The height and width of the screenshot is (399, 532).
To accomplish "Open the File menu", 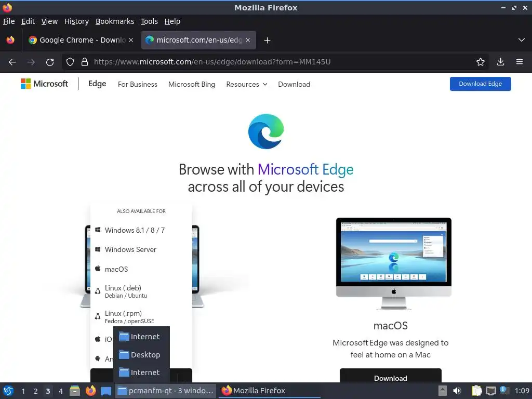I will (x=9, y=21).
